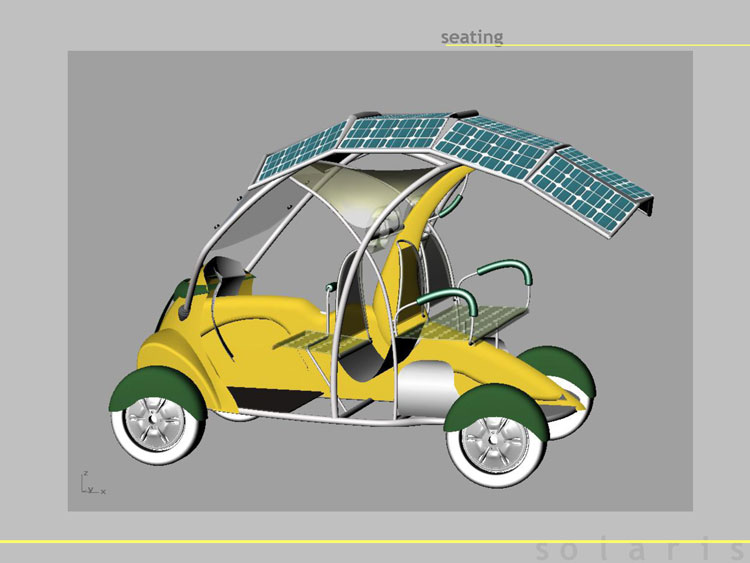Click the XYZ axis indicator in the viewport
The height and width of the screenshot is (563, 750).
(x=93, y=482)
